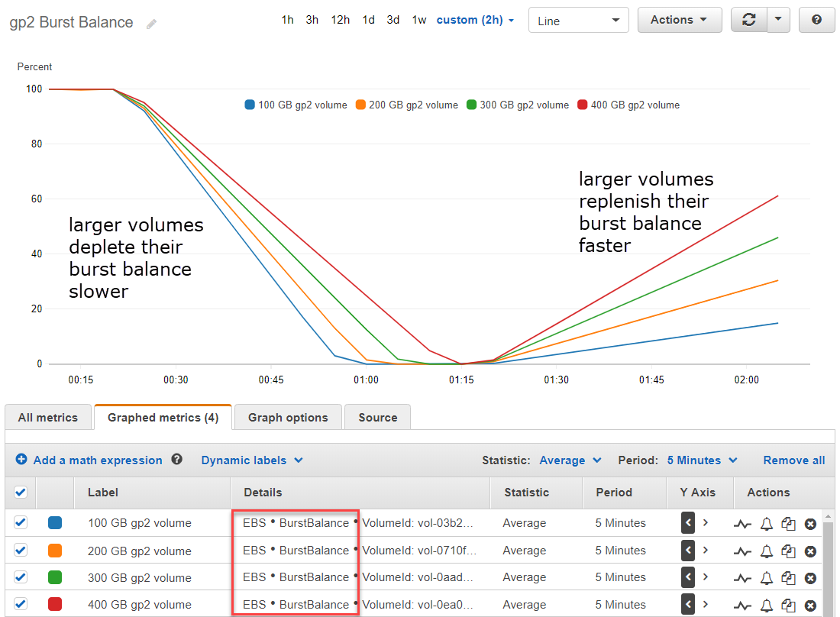Open the Source tab

(x=378, y=417)
